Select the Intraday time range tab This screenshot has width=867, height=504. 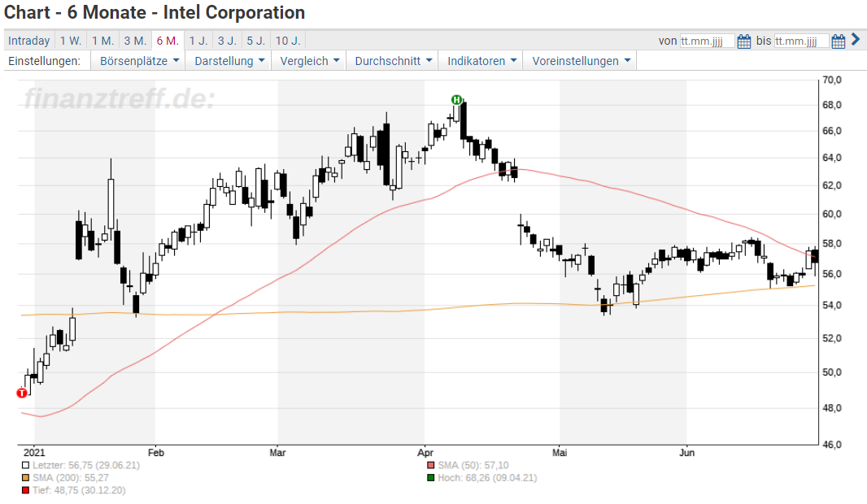(x=28, y=41)
